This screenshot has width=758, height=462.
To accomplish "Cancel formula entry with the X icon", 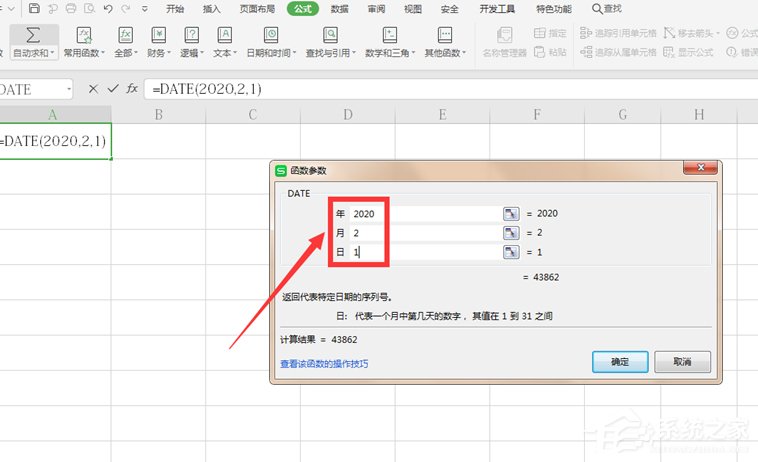I will tap(93, 89).
